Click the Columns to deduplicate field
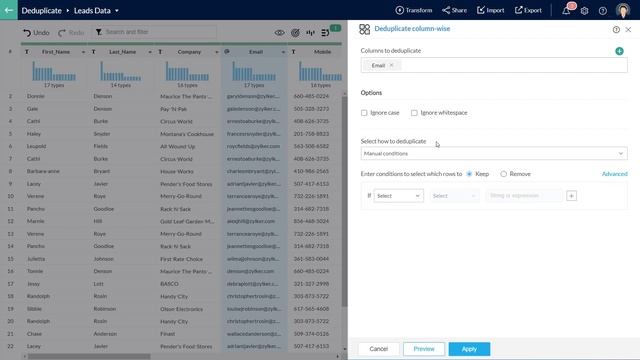Screen dimensions: 640x360 click(x=494, y=65)
